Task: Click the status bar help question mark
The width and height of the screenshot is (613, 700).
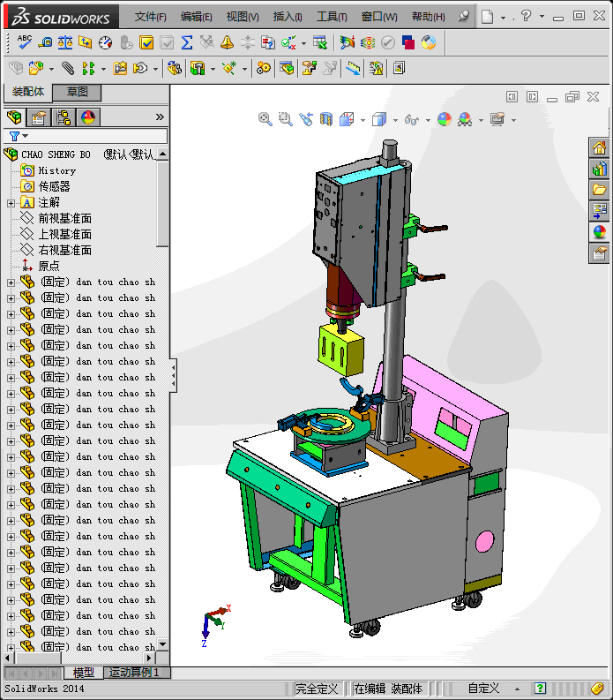Action: pos(540,689)
